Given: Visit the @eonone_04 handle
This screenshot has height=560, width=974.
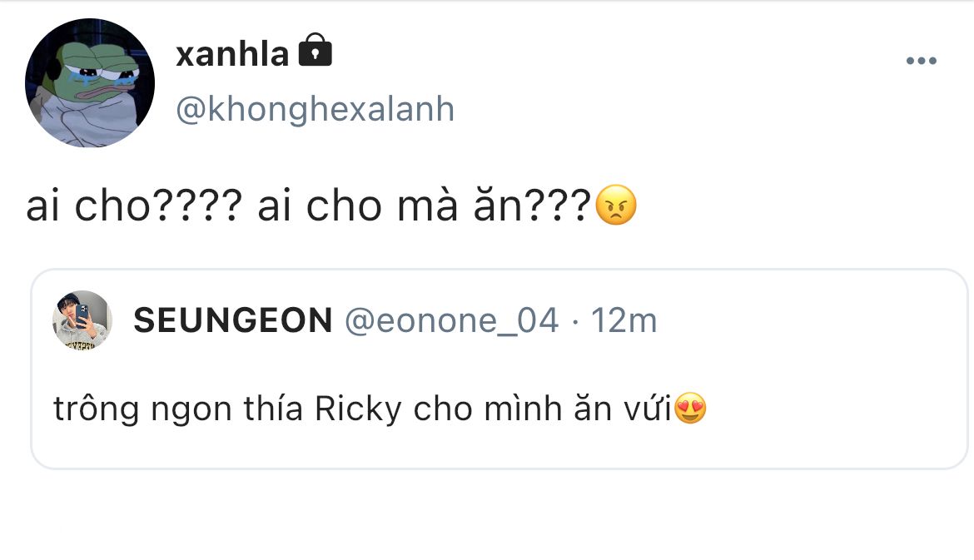Looking at the screenshot, I should (451, 320).
